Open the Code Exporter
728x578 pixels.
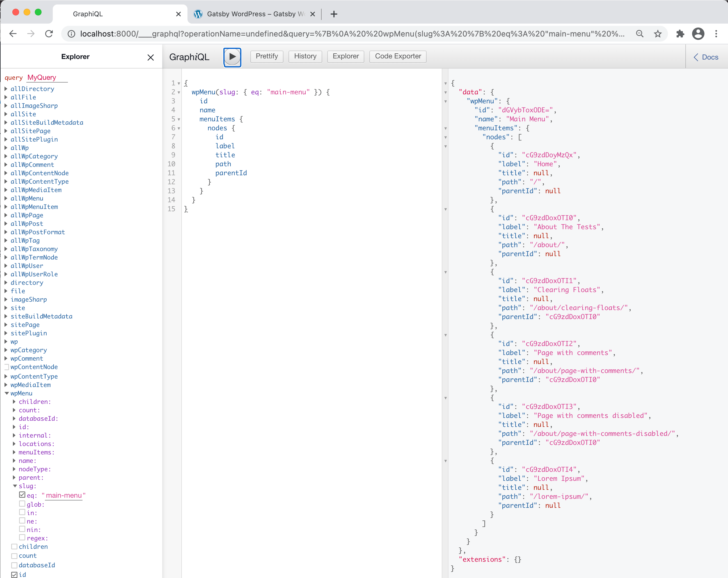(398, 56)
